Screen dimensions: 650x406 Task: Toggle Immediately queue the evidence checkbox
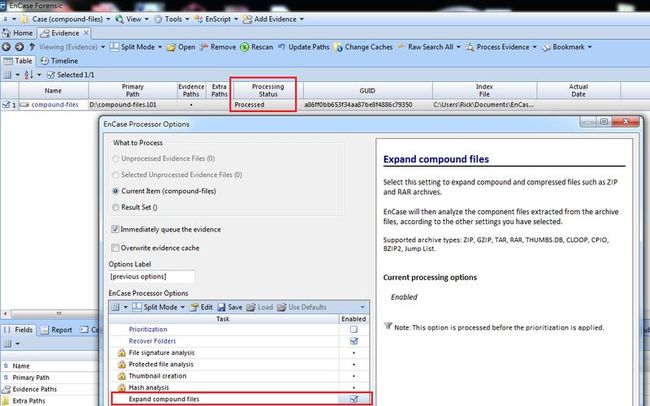click(115, 229)
